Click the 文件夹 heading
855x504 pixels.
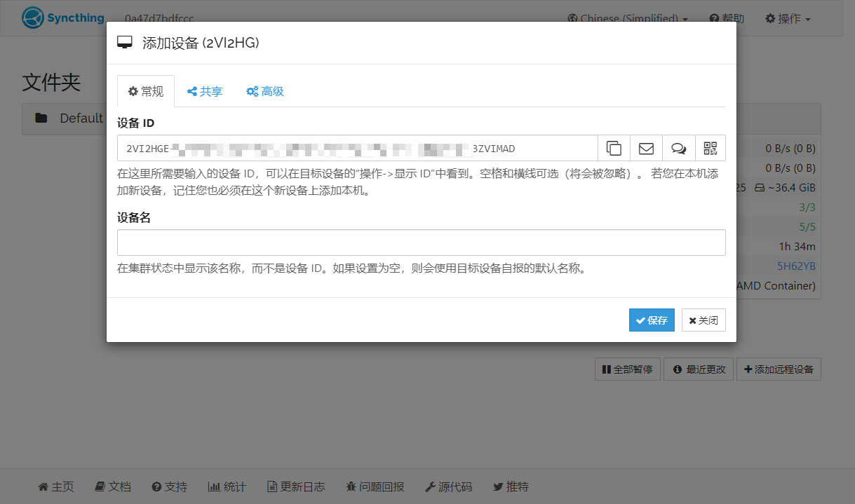click(x=52, y=82)
